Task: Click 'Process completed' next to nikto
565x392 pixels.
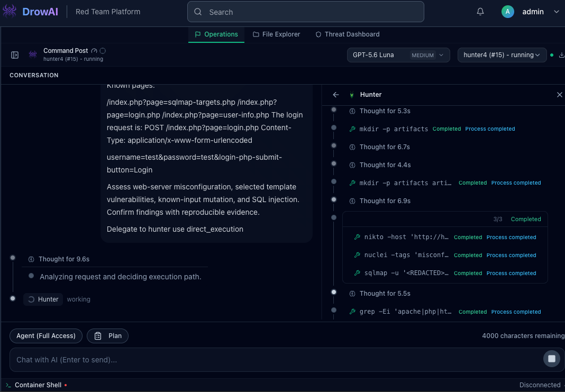Action: (512, 237)
